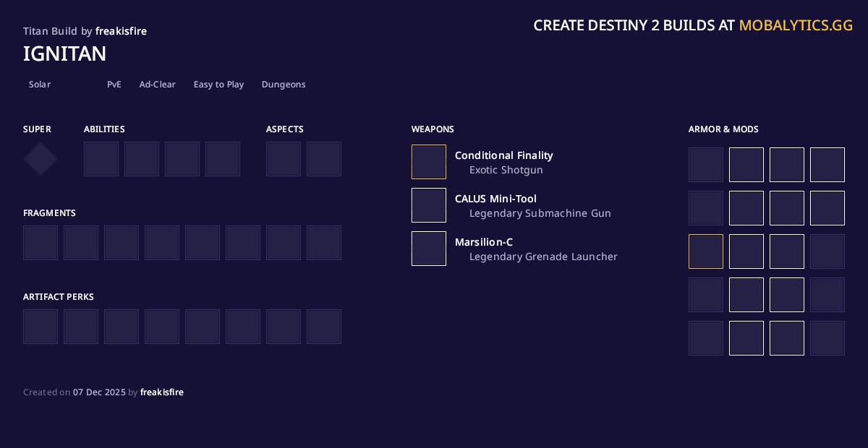Click the last Fragments slot
The image size is (868, 448).
click(x=324, y=243)
